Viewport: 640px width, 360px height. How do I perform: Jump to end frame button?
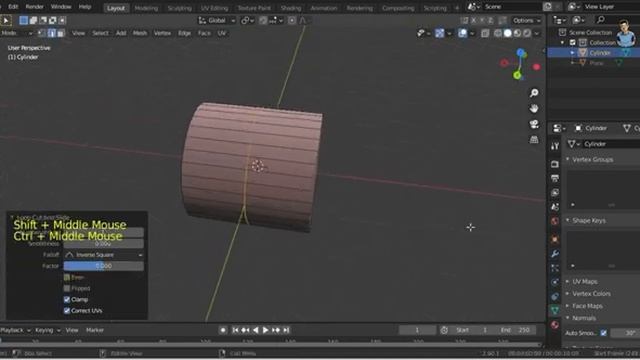[x=287, y=330]
